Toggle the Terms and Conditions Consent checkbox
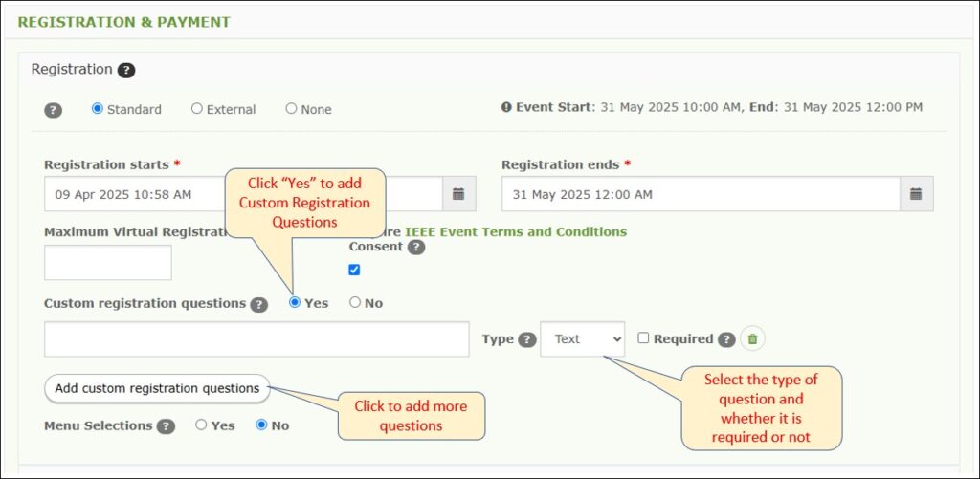The image size is (980, 479). tap(354, 270)
